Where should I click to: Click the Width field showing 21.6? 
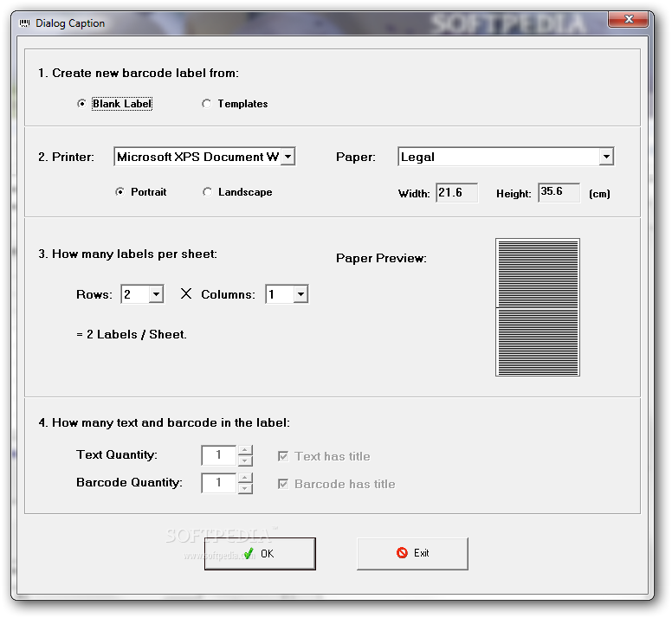tap(457, 193)
